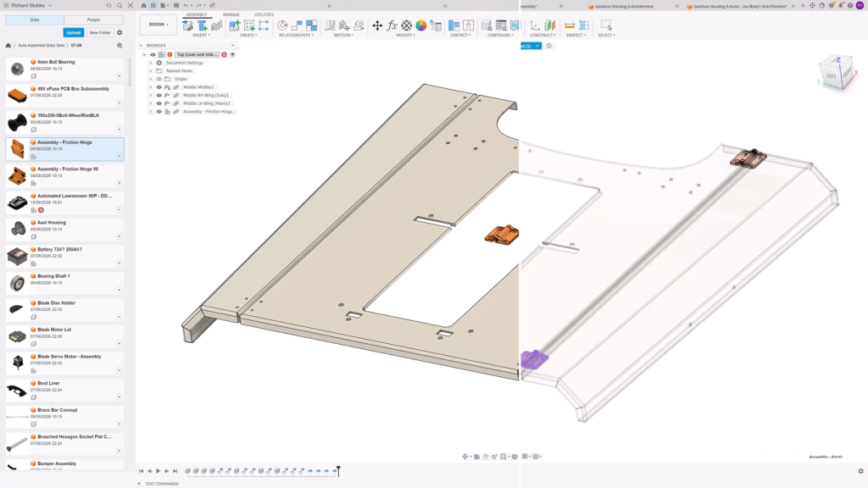Open the RELATIONSHIPS dropdown menu
The height and width of the screenshot is (488, 868).
[x=296, y=35]
